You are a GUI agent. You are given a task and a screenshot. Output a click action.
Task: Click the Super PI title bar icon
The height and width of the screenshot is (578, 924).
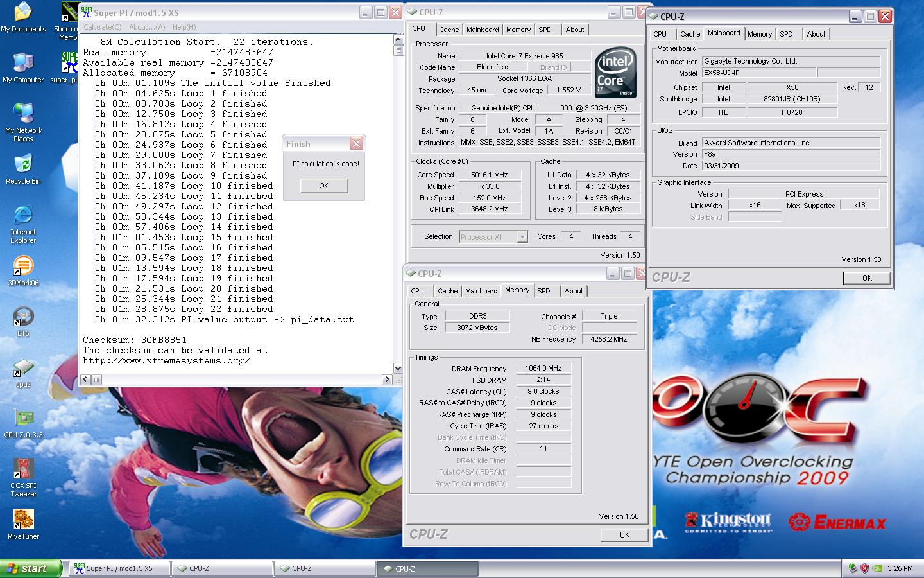87,12
